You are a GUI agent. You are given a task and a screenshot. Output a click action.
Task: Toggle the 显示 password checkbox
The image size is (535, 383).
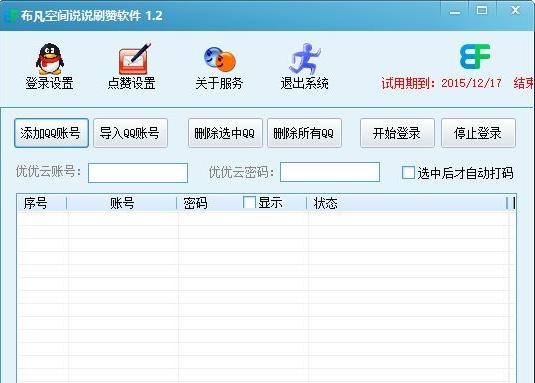249,203
